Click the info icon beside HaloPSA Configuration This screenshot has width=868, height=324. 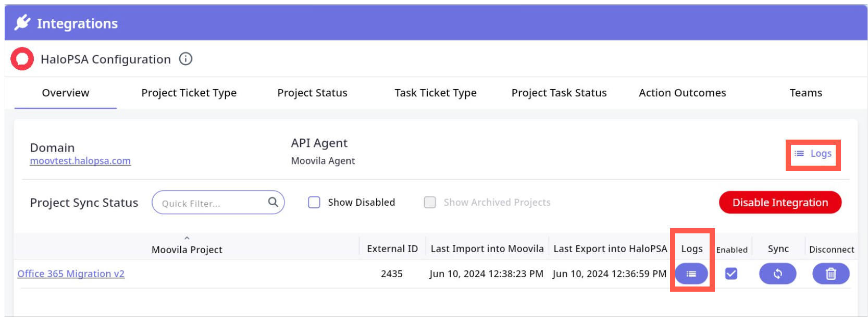click(185, 59)
